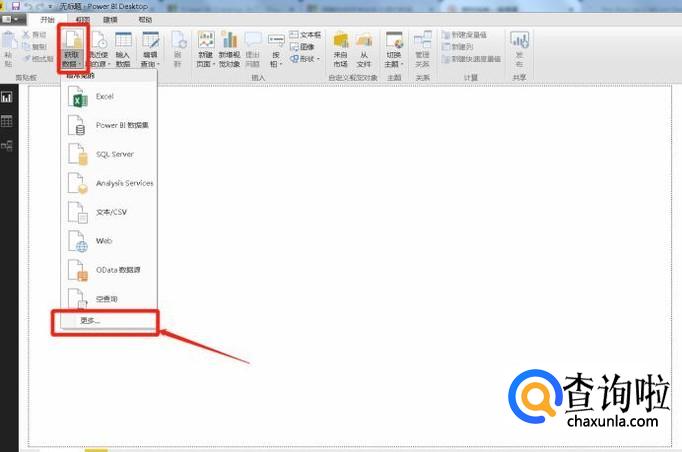Choose SQL Server from the data menu
The width and height of the screenshot is (682, 452).
pyautogui.click(x=109, y=154)
